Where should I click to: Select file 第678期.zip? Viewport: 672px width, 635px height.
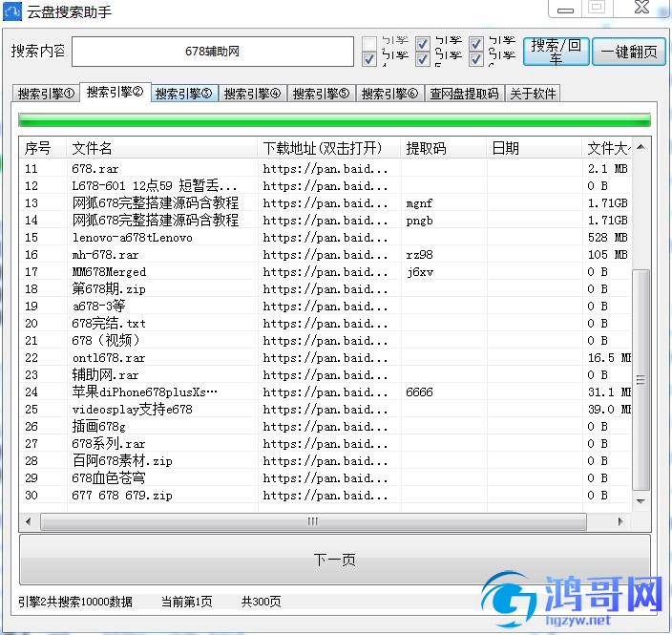[x=325, y=289]
